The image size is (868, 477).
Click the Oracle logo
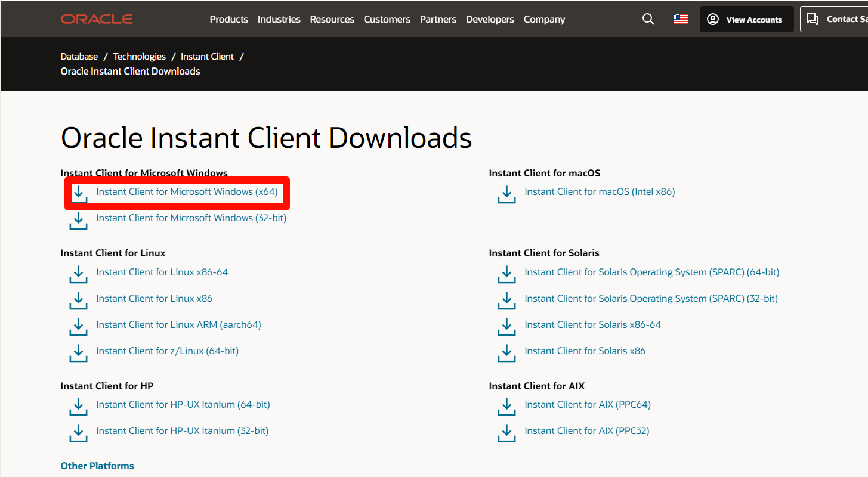coord(97,19)
